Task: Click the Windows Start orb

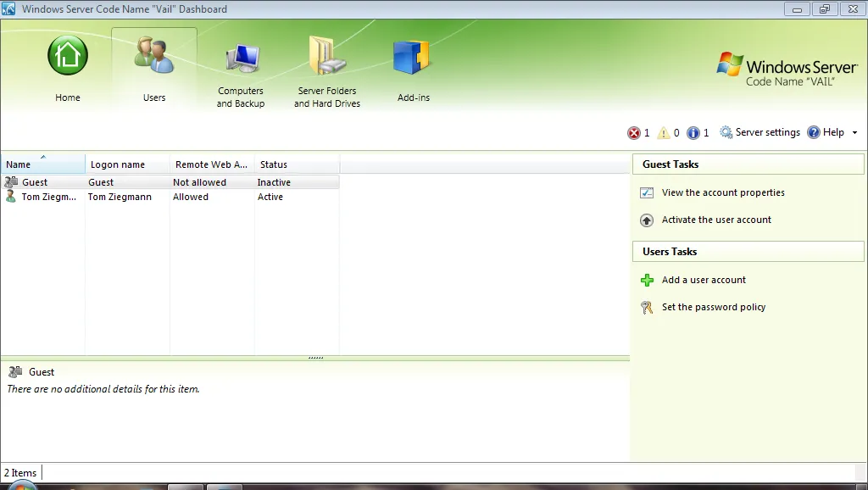Action: [23, 485]
